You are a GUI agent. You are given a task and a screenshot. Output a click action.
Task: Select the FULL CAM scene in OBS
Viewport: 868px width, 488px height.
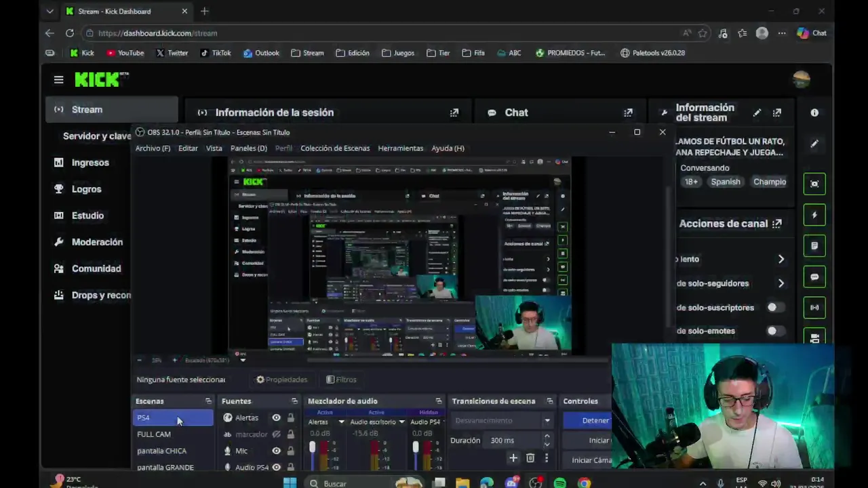[172, 434]
